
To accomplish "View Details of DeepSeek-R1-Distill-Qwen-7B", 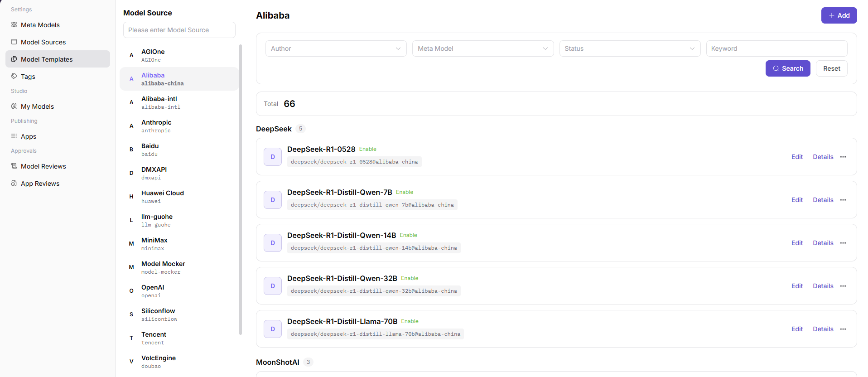I will tap(823, 200).
